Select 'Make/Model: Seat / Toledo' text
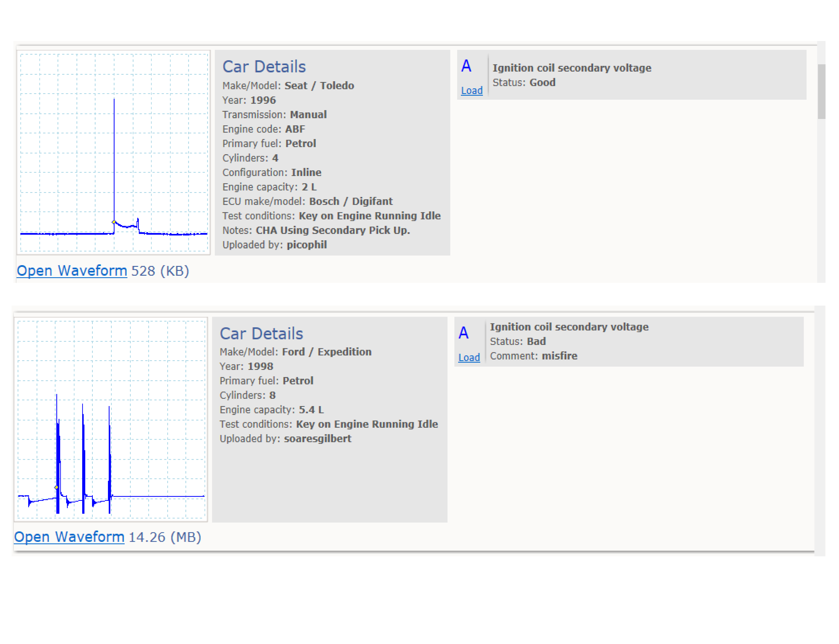This screenshot has height=644, width=839. (x=288, y=86)
